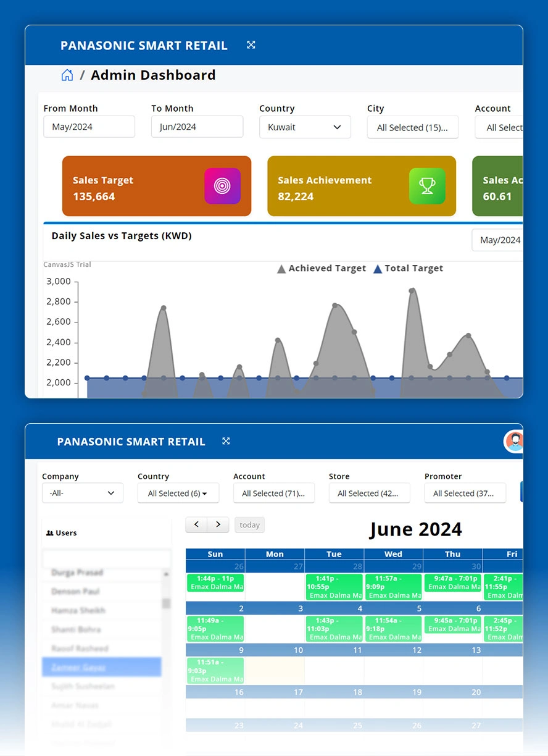
Task: Click day number 17 in calendar
Action: tap(298, 692)
